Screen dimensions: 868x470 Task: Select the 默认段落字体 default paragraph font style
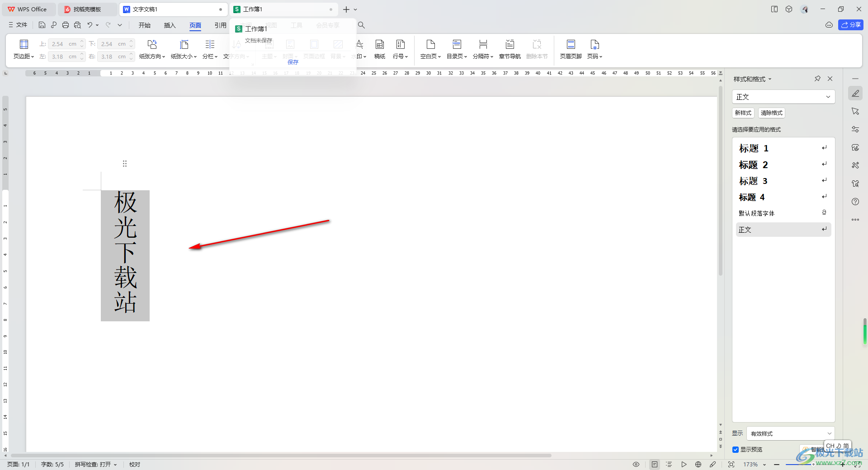(x=783, y=213)
